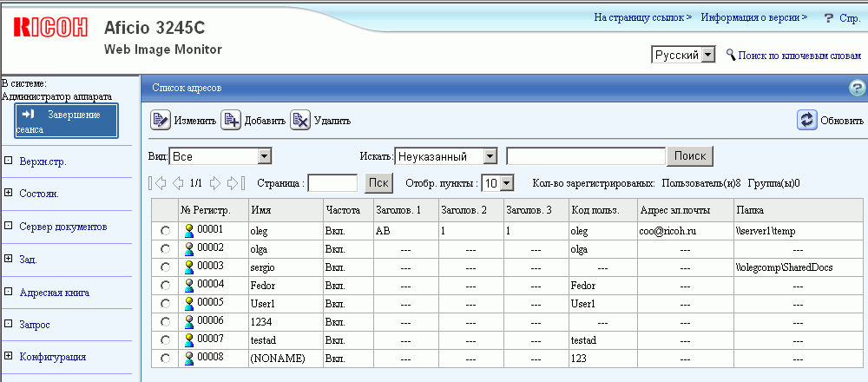The width and height of the screenshot is (868, 382).
Task: Click the Поиск по ключевым словам link
Action: point(799,55)
